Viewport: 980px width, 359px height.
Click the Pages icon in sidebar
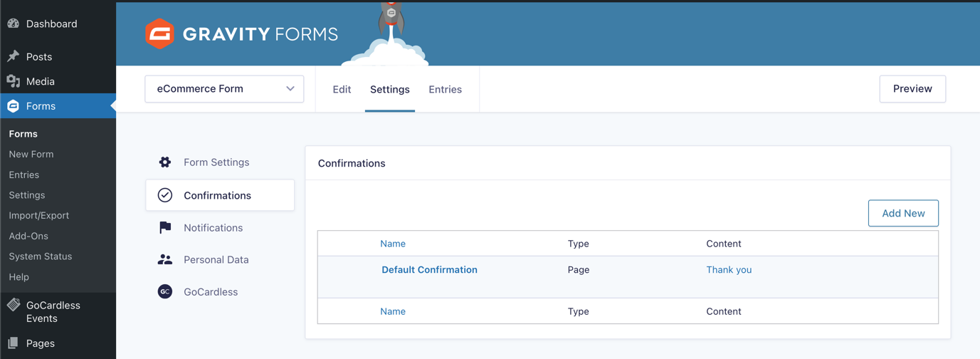coord(14,343)
